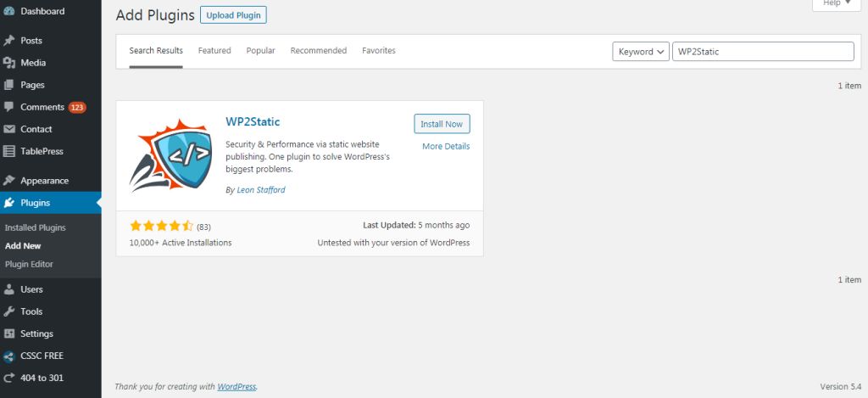Screen dimensions: 868x398
Task: Open the WordPress footer link
Action: (236, 386)
